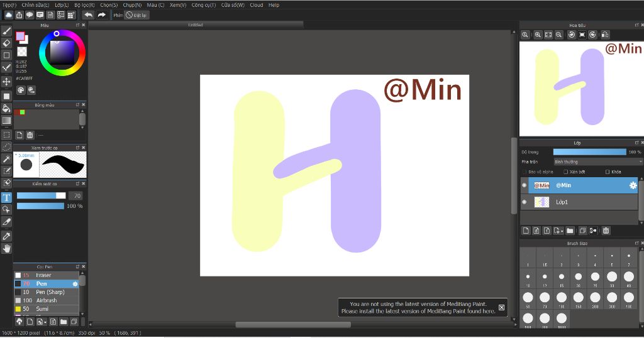Click the navigator preview thumbnail
The image size is (644, 338).
(x=580, y=89)
